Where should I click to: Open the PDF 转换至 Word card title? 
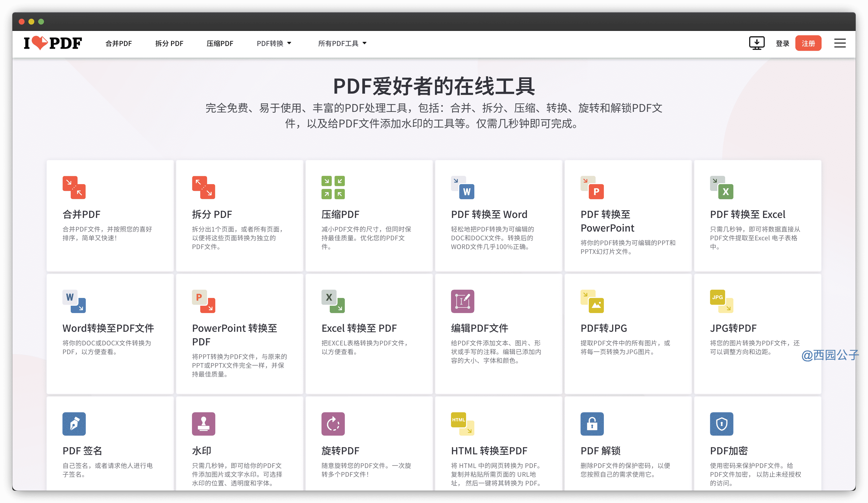(489, 215)
